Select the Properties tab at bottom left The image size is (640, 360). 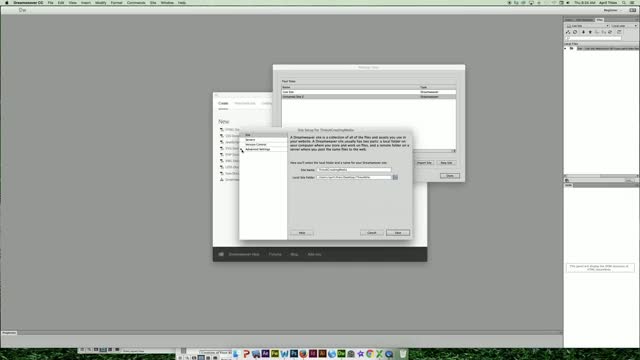click(9, 333)
